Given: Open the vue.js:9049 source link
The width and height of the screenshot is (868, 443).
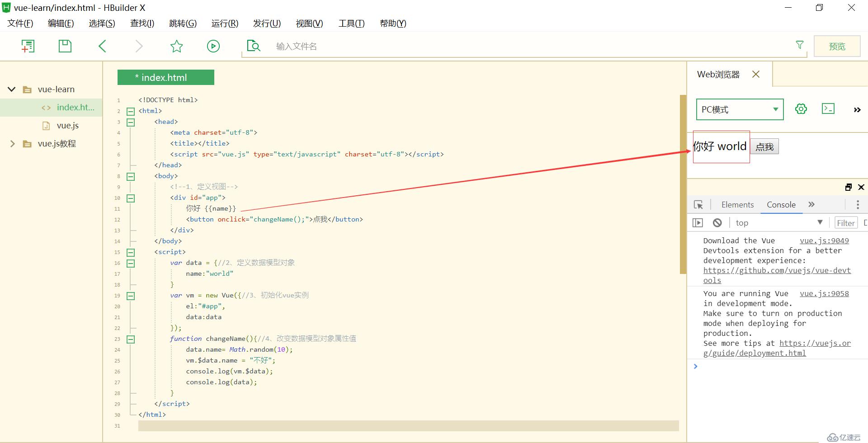Looking at the screenshot, I should (824, 240).
